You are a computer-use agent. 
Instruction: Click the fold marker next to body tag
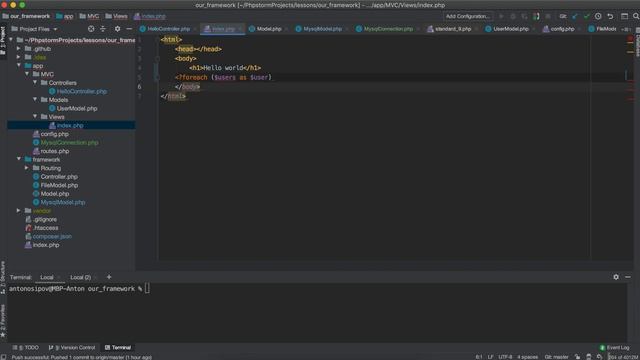(157, 59)
